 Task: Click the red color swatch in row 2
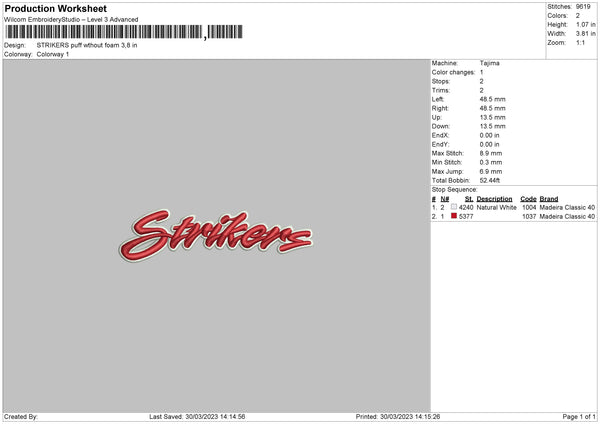454,216
